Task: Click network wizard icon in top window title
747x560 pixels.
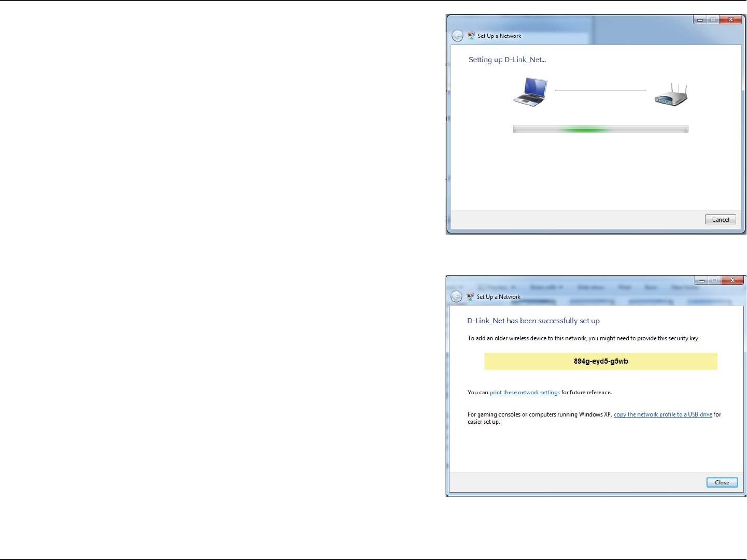Action: coord(471,36)
